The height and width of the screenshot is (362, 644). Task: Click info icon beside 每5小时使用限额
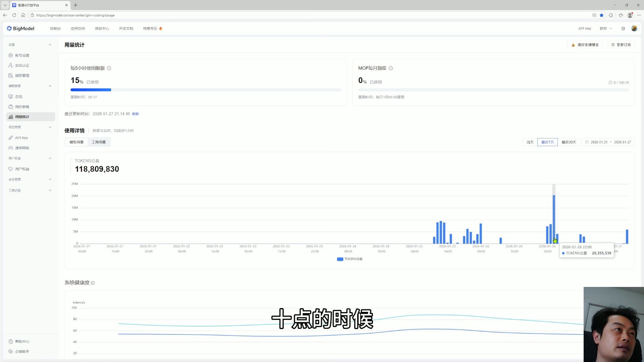point(109,68)
